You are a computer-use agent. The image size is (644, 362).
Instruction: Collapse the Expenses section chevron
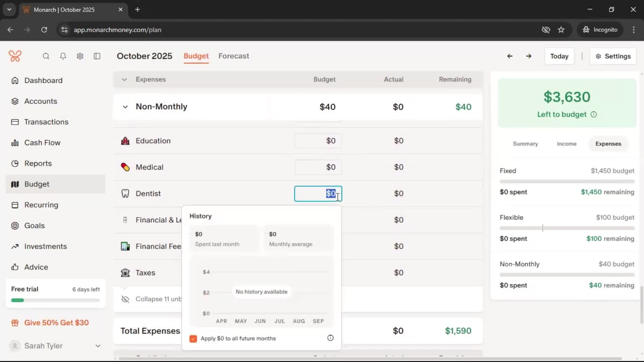(124, 79)
